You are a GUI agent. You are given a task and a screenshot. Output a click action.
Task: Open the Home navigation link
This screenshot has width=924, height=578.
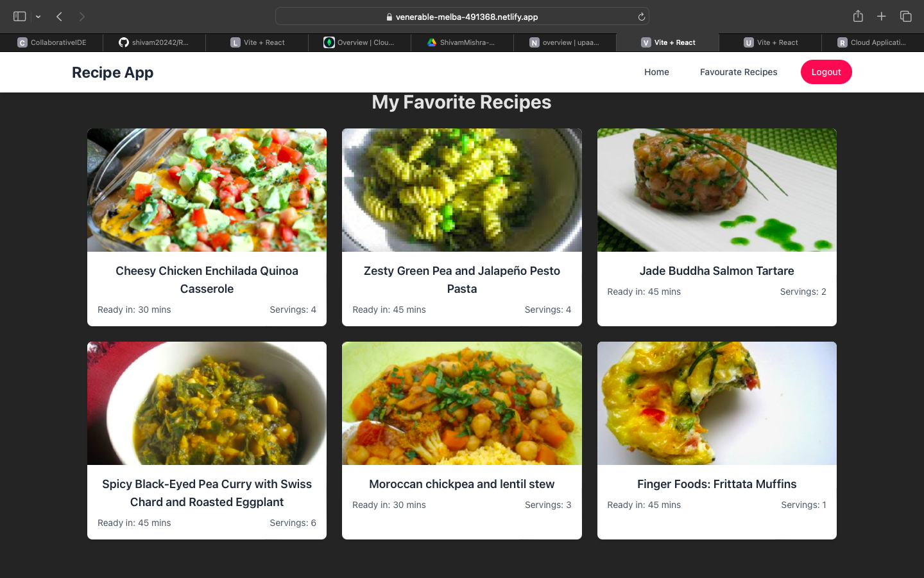(x=656, y=72)
